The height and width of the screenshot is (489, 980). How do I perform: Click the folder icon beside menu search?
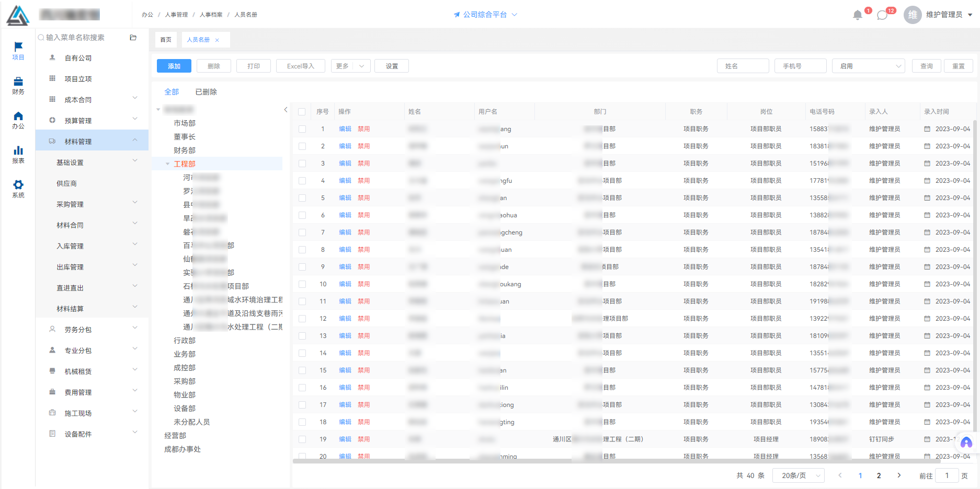tap(133, 38)
